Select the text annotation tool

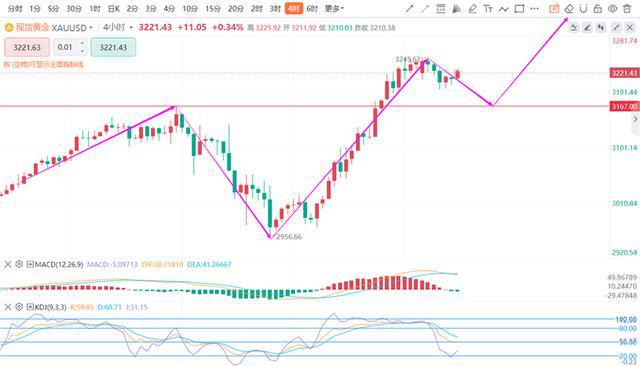pos(488,9)
